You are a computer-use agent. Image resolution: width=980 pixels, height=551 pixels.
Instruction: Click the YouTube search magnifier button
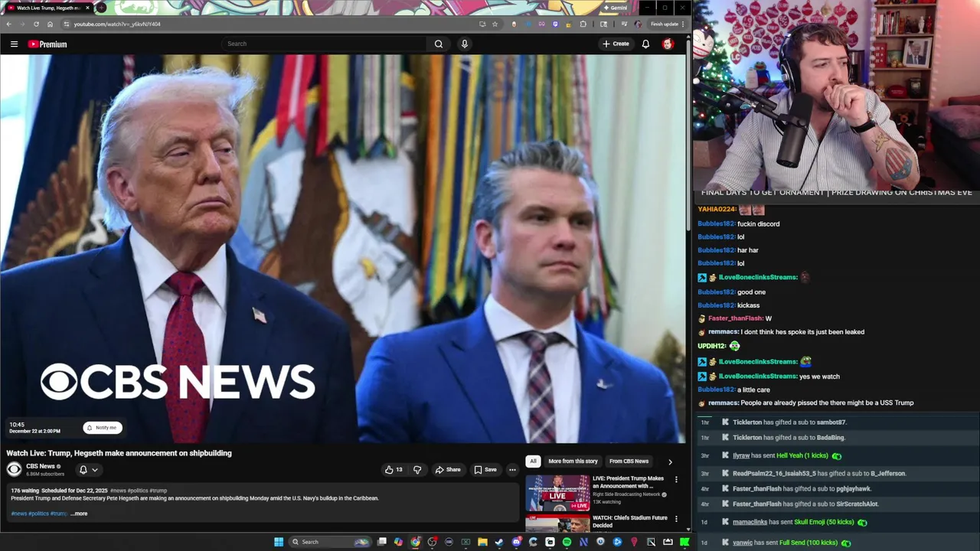click(x=439, y=44)
